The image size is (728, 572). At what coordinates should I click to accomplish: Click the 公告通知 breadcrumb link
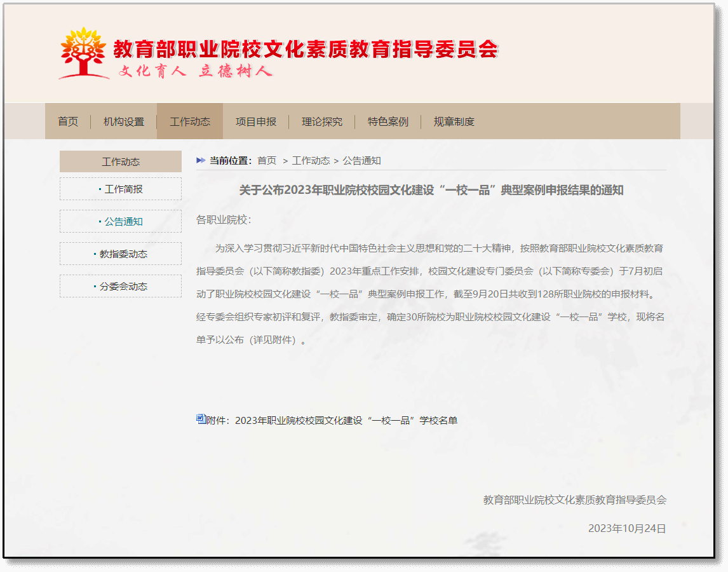click(x=361, y=161)
